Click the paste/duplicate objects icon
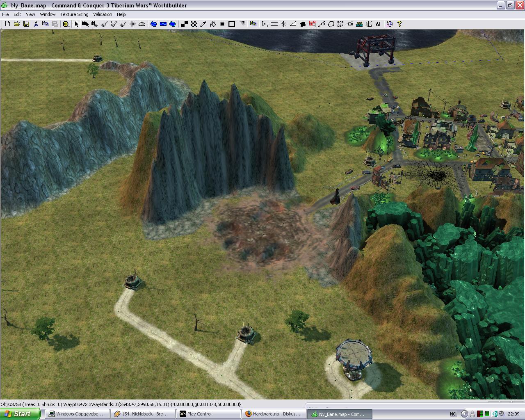This screenshot has width=525, height=420. [x=253, y=24]
